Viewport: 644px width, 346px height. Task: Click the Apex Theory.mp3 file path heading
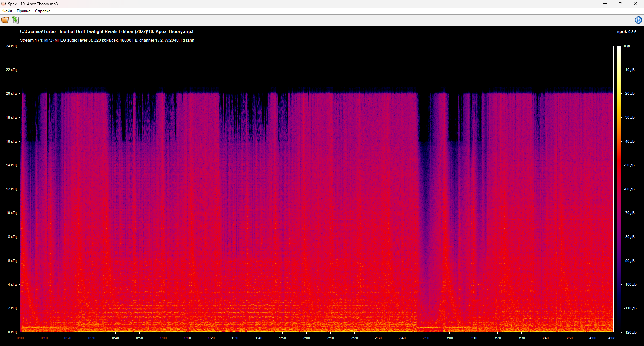coord(107,31)
